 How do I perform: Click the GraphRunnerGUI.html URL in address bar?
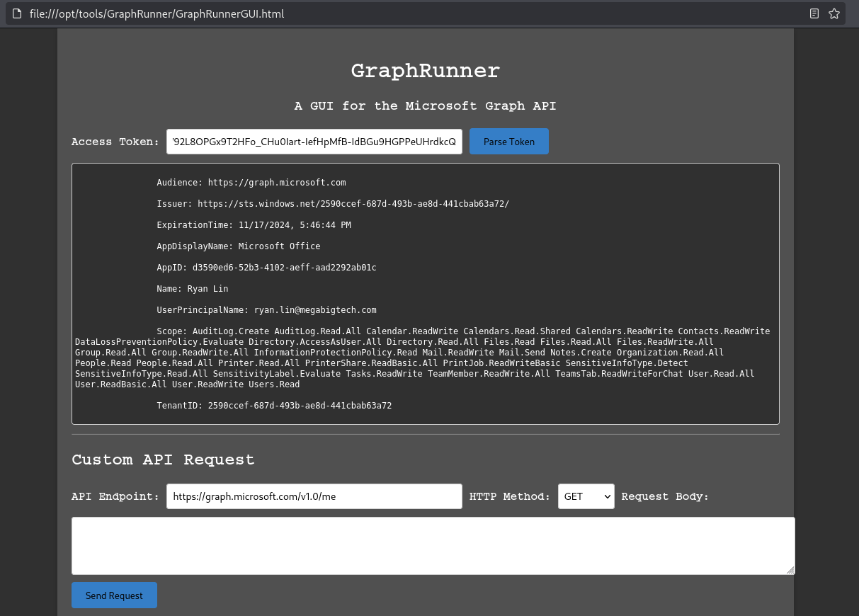tap(157, 13)
